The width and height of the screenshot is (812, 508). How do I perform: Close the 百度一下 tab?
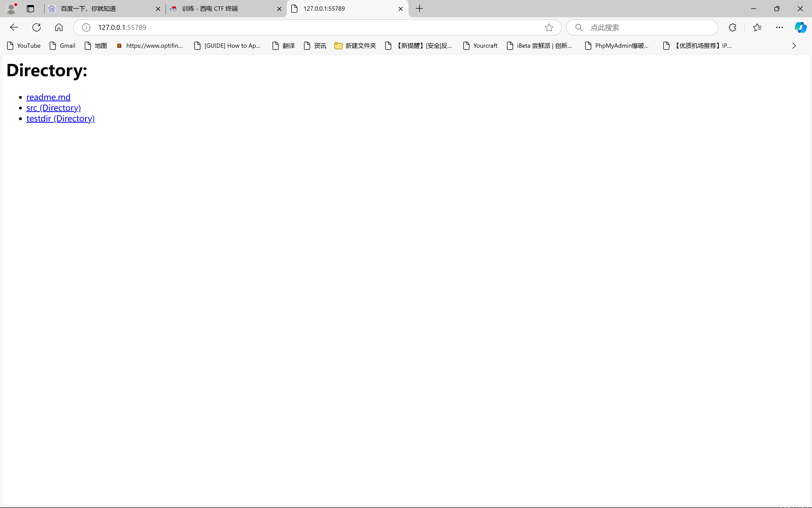[x=158, y=9]
